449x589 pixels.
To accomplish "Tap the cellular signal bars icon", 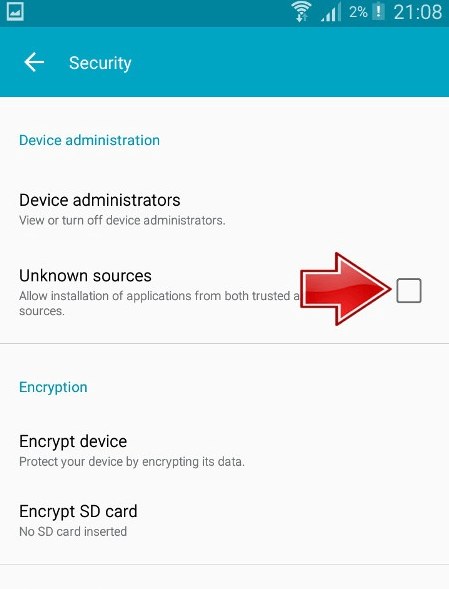I will point(331,13).
